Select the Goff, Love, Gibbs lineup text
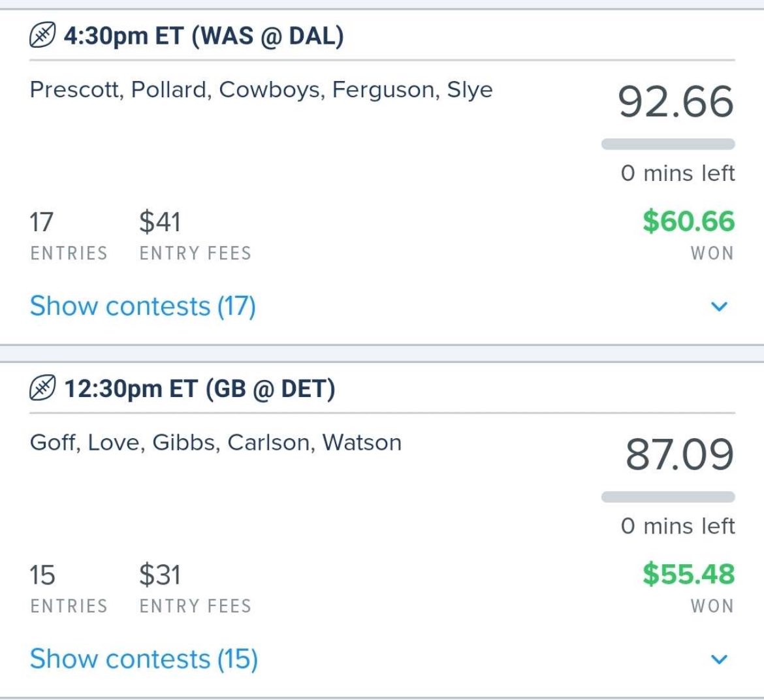The height and width of the screenshot is (700, 764). (215, 443)
